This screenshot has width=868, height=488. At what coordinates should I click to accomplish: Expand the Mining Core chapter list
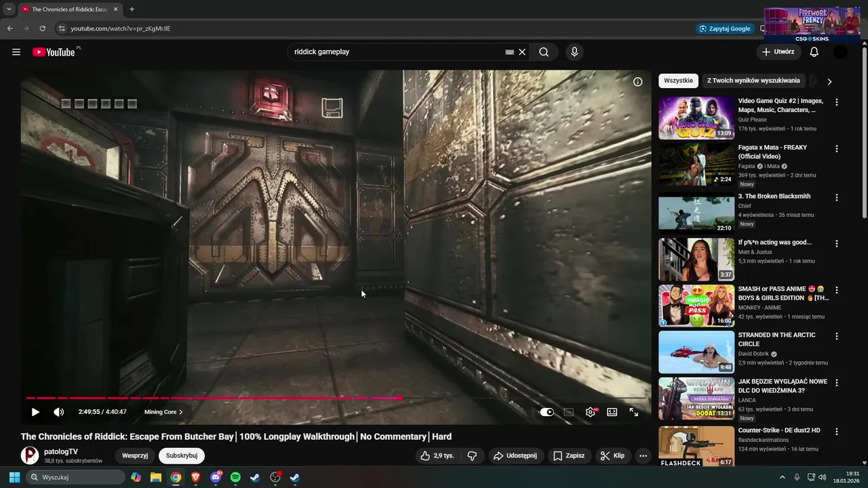tap(163, 412)
